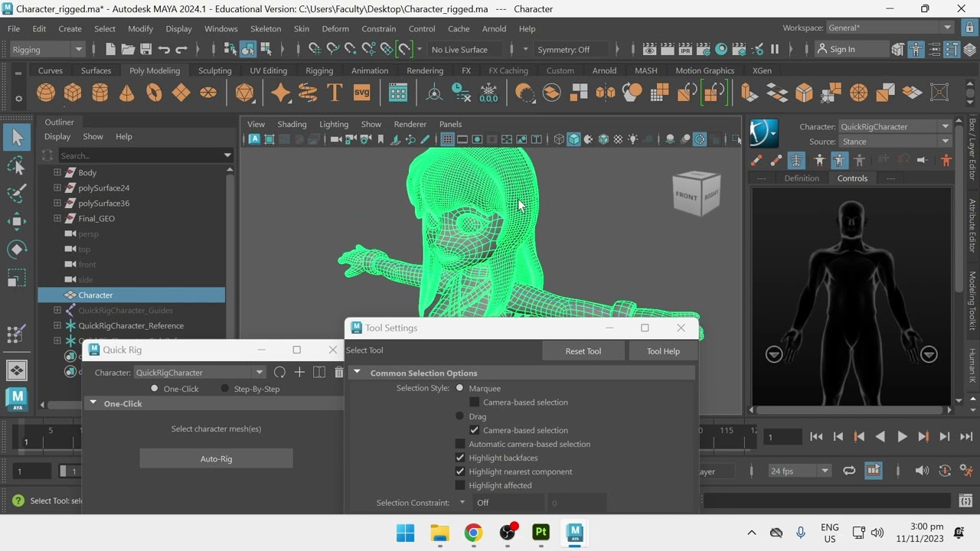Enable Camera-based selection under Marquee
980x551 pixels.
click(475, 402)
